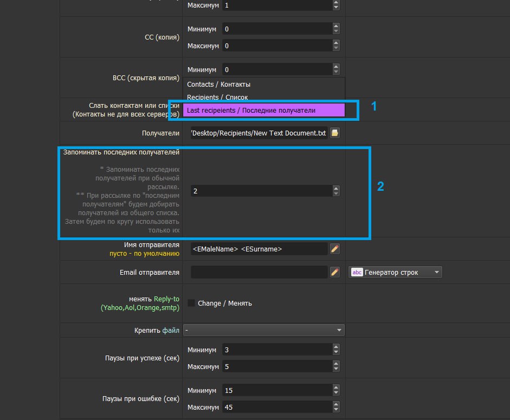Increase CC Минимум value

point(336,26)
